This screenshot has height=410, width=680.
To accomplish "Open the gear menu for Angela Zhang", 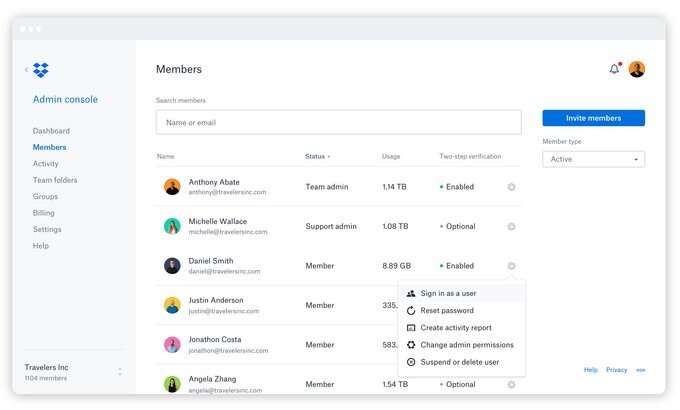I will coord(511,384).
